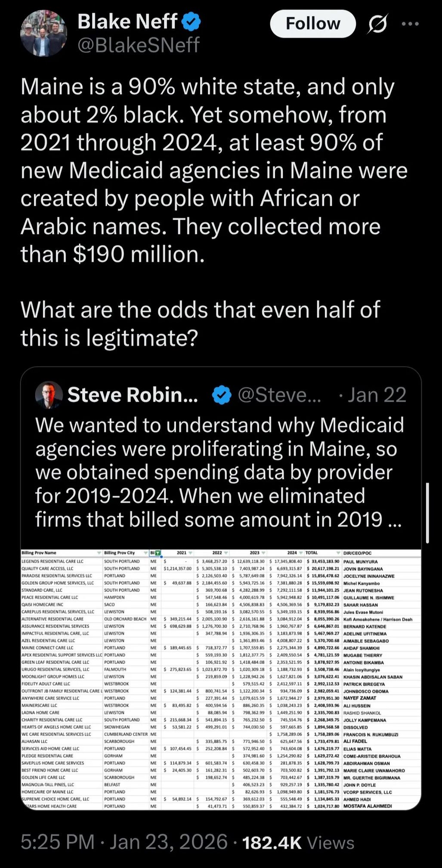Open the quoted post text by Steve Robinson

coord(219,472)
